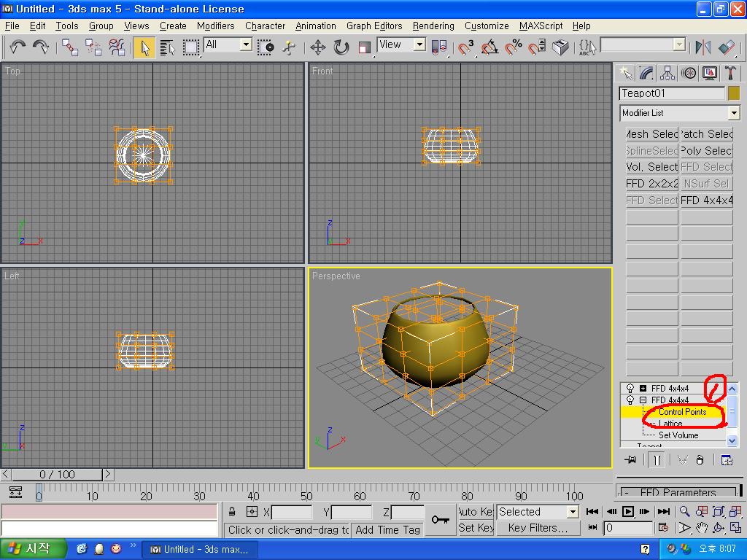Open the Motion command panel
747x560 pixels.
(x=689, y=73)
